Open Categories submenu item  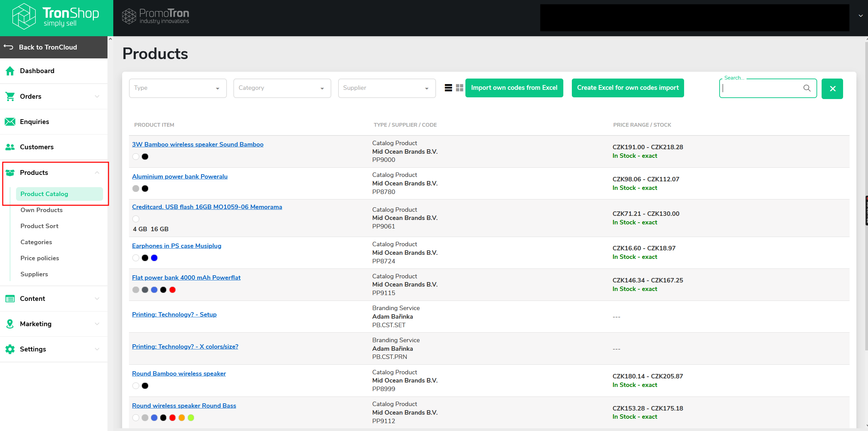coord(36,242)
